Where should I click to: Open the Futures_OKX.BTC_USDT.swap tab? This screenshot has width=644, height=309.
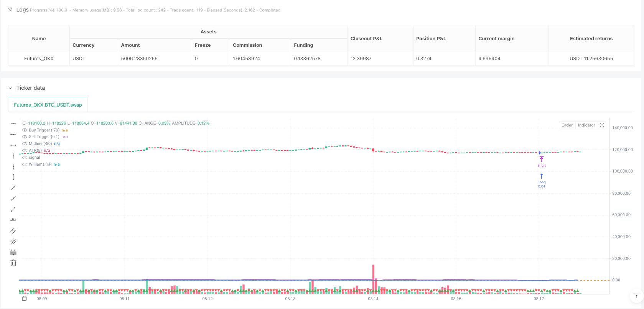coord(48,105)
